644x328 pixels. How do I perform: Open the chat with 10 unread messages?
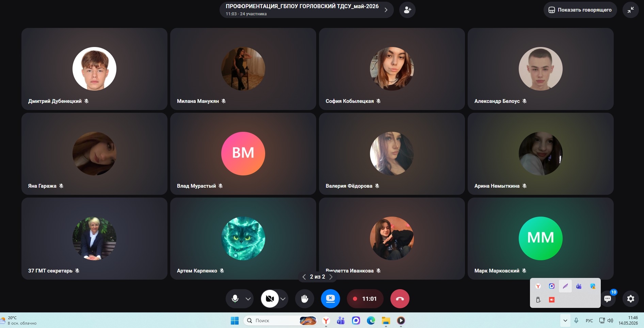[608, 299]
